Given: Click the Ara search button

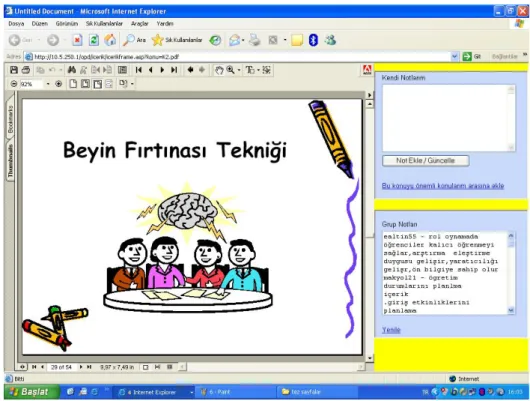Looking at the screenshot, I should click(134, 40).
